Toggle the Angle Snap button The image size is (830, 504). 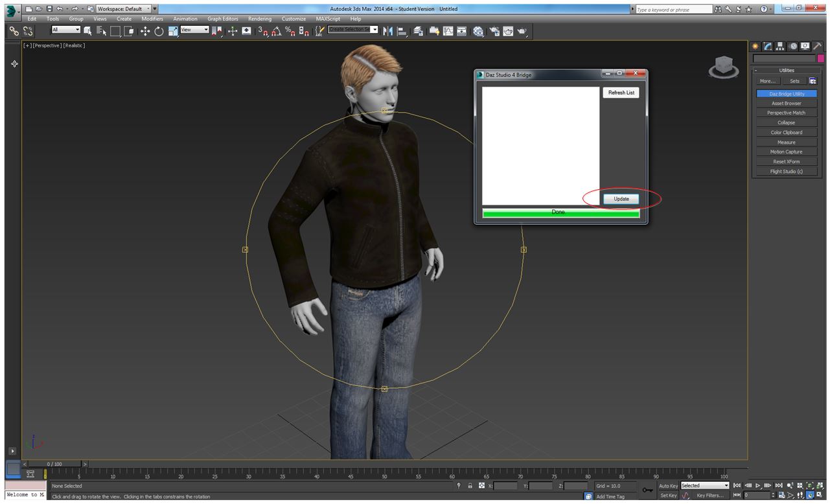[x=277, y=30]
